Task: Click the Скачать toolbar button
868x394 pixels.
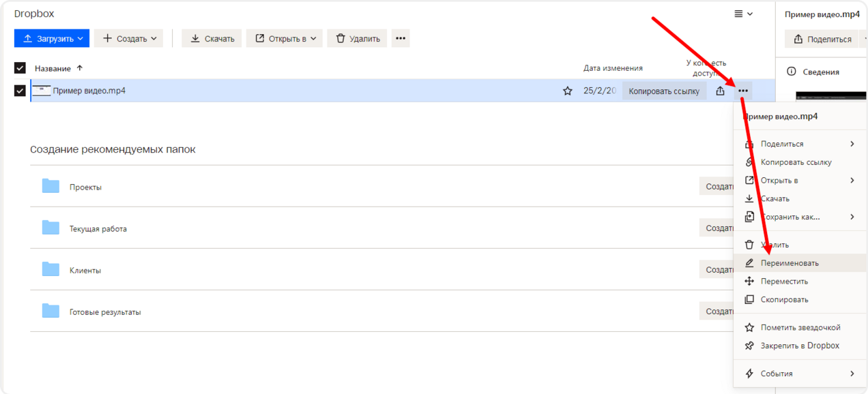Action: tap(212, 38)
